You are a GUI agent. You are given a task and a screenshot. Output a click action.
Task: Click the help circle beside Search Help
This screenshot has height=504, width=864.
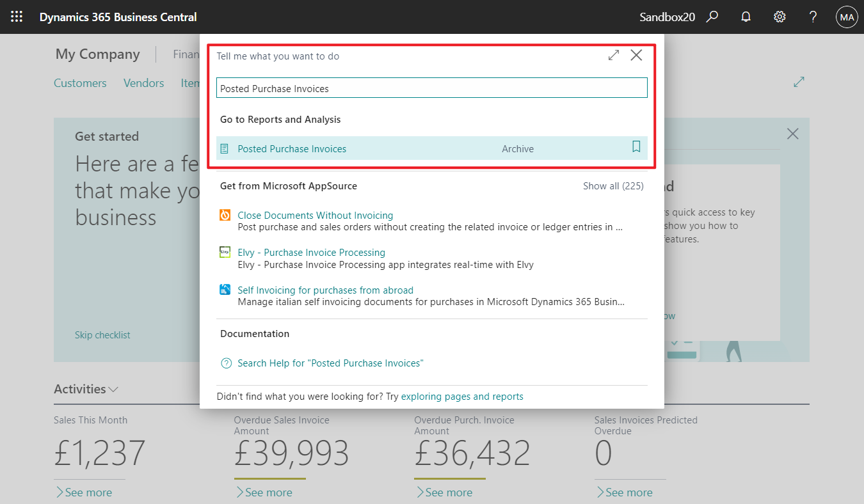225,363
